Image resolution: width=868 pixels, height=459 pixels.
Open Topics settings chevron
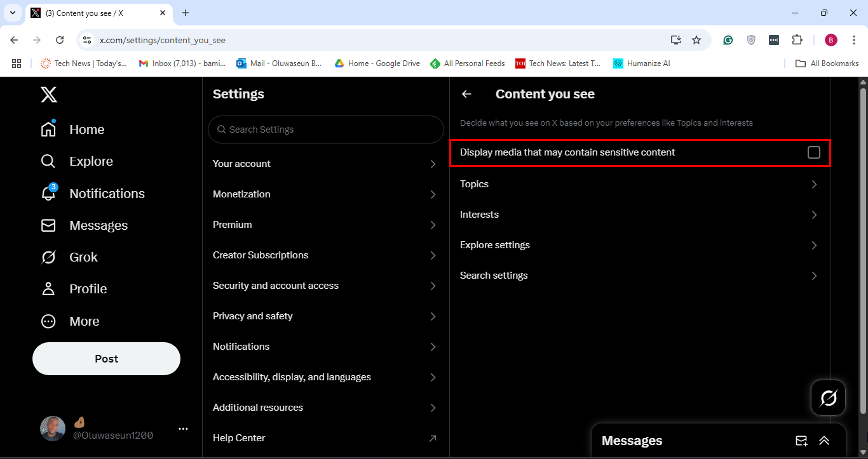pyautogui.click(x=814, y=184)
